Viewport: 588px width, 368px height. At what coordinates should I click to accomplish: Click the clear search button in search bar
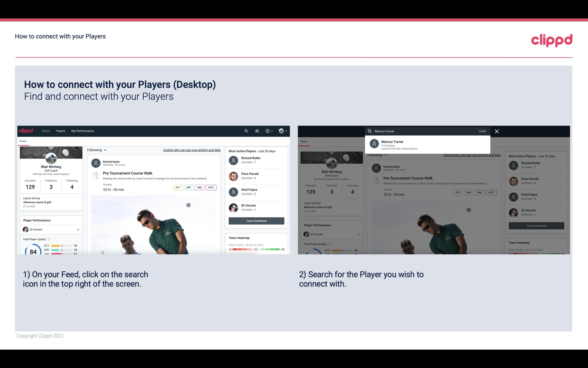click(483, 131)
